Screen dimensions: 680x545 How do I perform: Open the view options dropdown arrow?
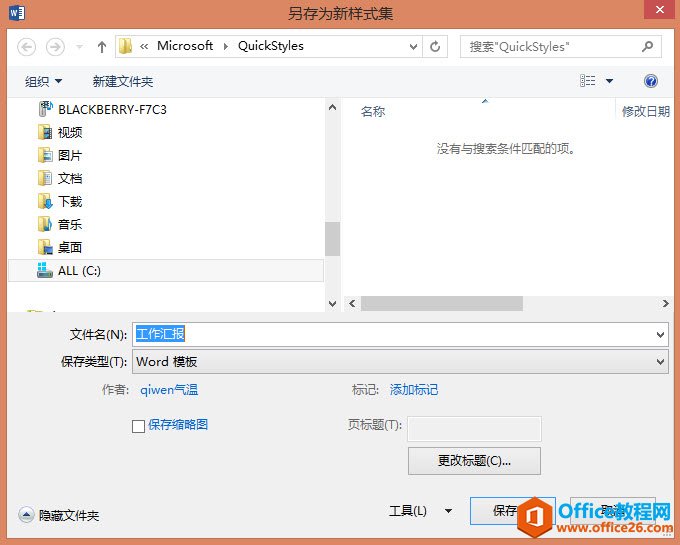tap(609, 81)
